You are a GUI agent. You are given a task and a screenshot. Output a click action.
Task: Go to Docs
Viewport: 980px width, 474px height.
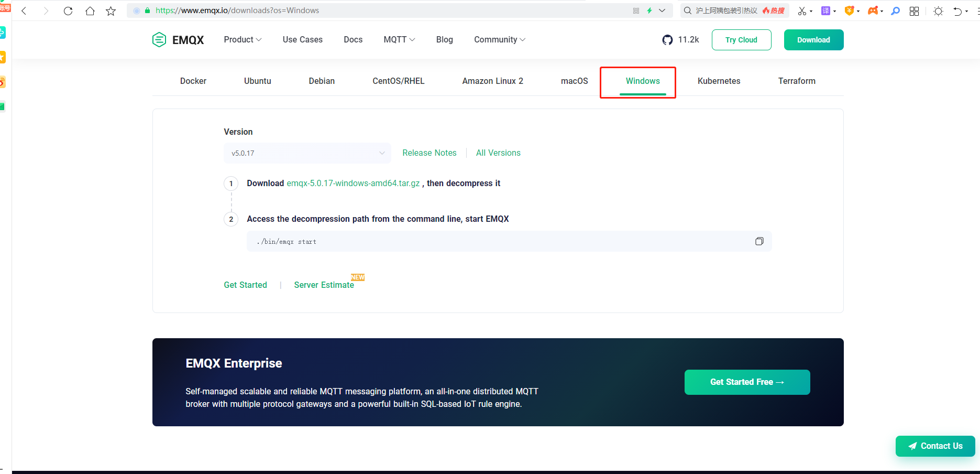(353, 40)
